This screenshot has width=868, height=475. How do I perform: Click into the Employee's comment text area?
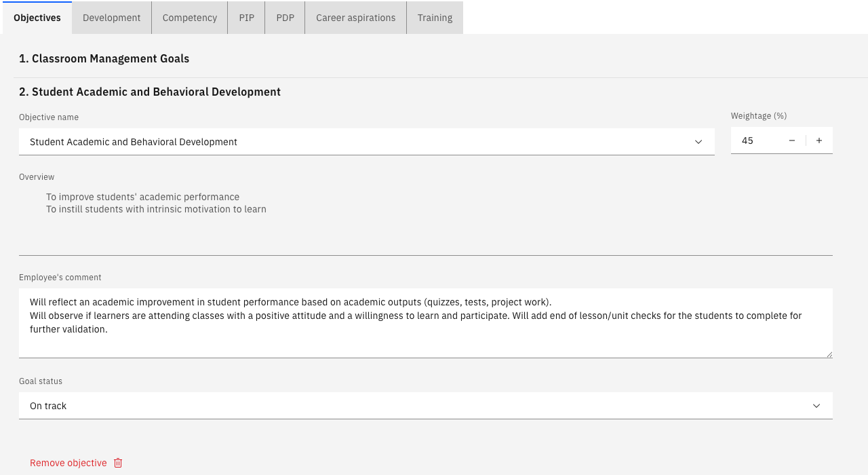(426, 323)
